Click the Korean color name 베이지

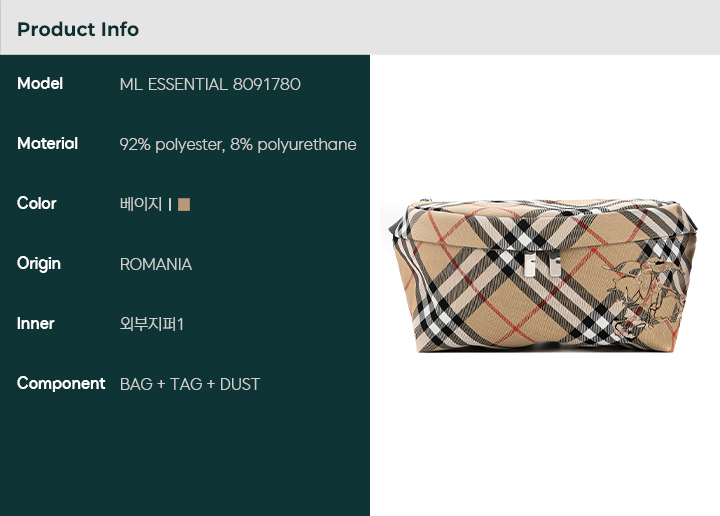(x=141, y=204)
